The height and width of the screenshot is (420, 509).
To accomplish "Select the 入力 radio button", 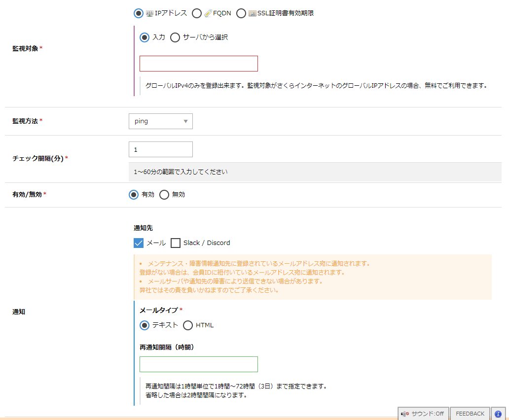I will pyautogui.click(x=145, y=37).
